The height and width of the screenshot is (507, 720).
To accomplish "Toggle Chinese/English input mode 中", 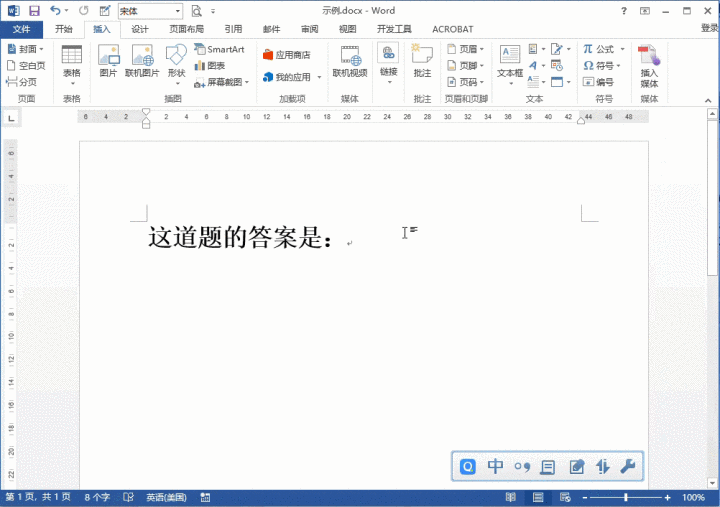I will tap(495, 466).
